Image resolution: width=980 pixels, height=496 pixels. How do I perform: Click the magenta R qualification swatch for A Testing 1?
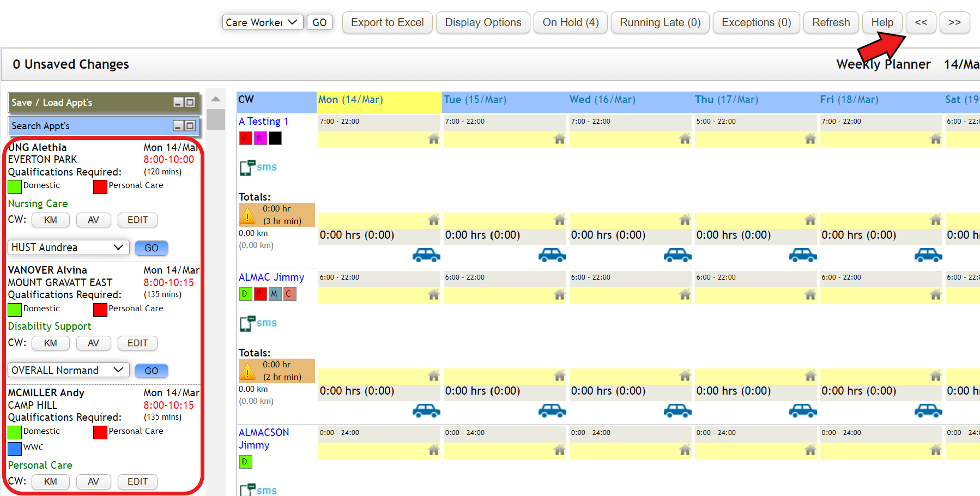coord(259,138)
